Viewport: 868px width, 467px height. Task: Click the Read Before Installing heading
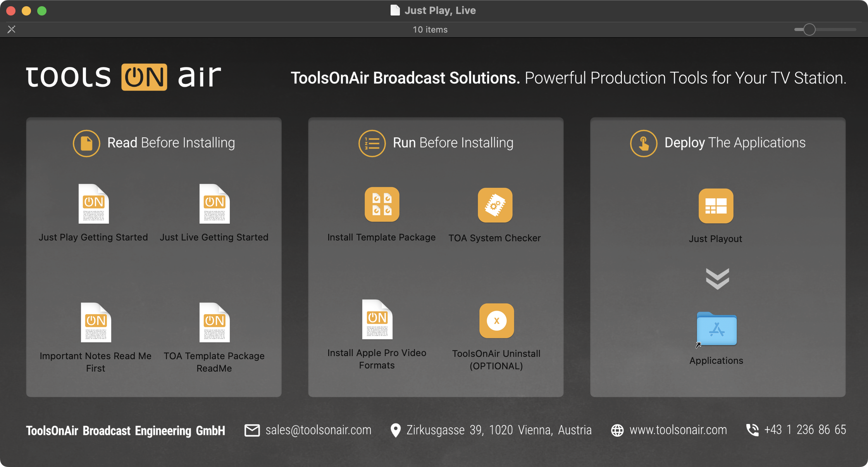[x=171, y=143]
